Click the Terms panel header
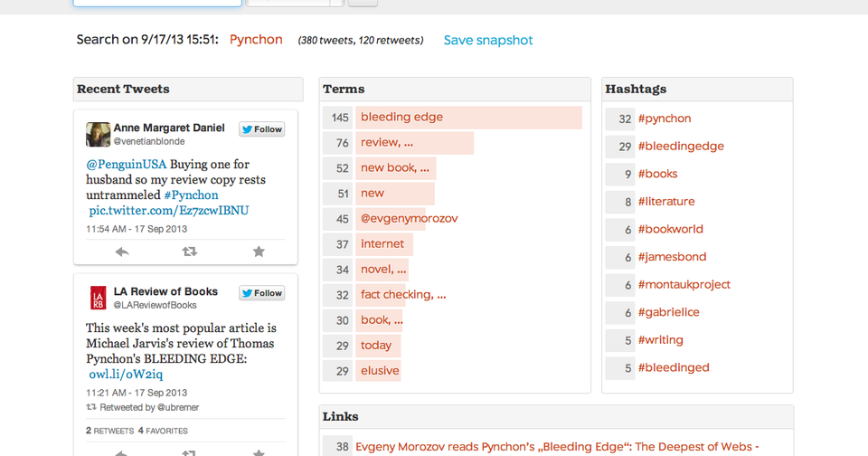 tap(455, 90)
